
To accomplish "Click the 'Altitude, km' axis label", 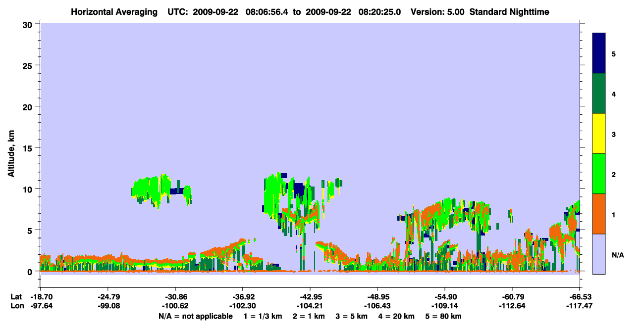I will click(x=10, y=153).
